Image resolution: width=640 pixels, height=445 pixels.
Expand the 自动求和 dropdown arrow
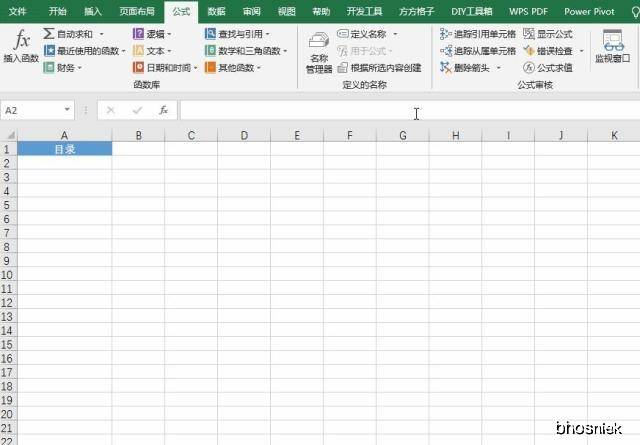(x=102, y=34)
